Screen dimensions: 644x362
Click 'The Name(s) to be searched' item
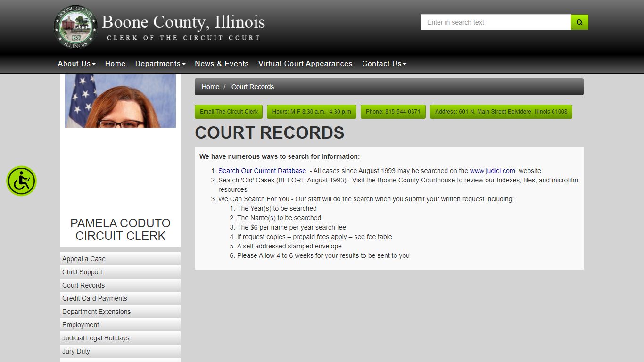pos(279,218)
